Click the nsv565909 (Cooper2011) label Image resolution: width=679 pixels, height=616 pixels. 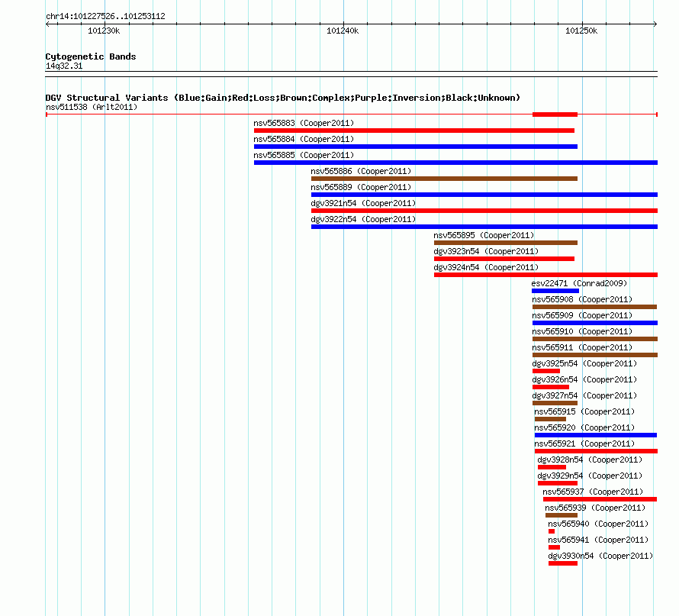point(582,315)
